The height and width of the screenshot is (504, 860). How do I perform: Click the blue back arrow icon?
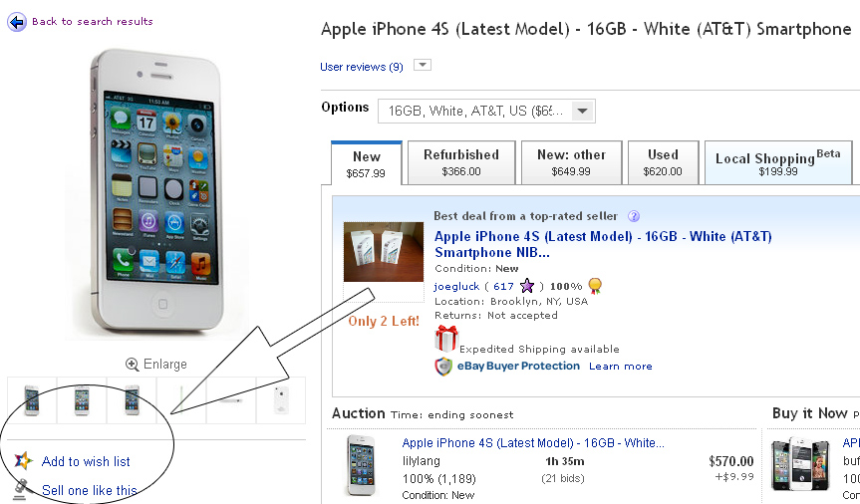pyautogui.click(x=17, y=22)
